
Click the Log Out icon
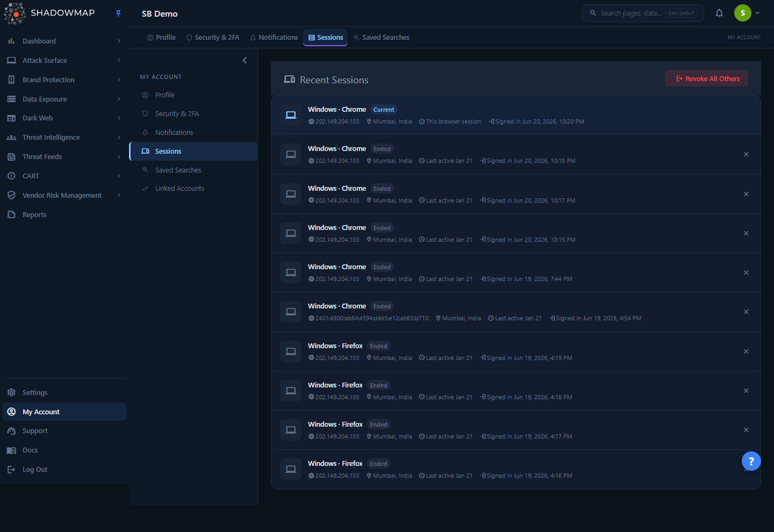(x=11, y=470)
